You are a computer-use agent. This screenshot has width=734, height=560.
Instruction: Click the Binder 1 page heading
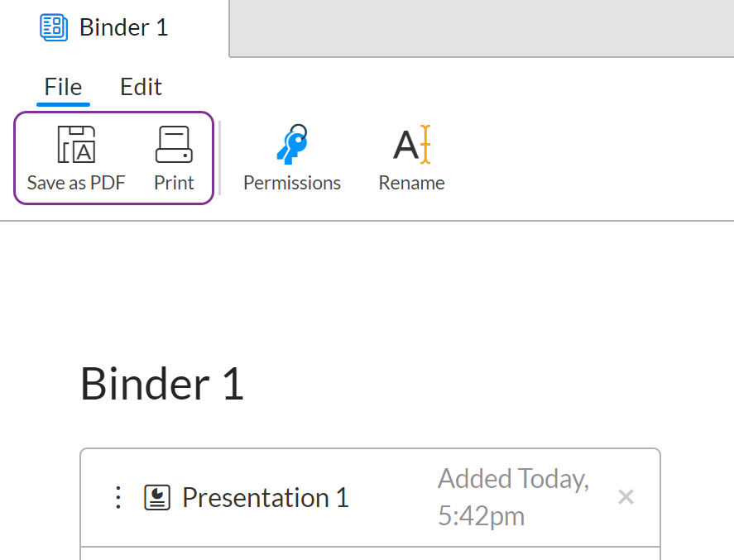click(161, 383)
